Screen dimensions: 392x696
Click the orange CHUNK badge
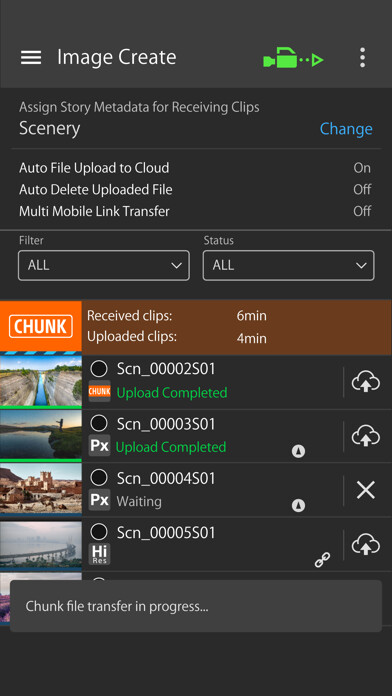tap(41, 326)
